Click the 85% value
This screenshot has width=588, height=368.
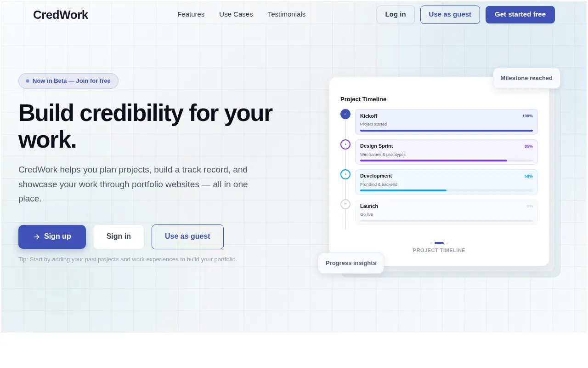529,146
